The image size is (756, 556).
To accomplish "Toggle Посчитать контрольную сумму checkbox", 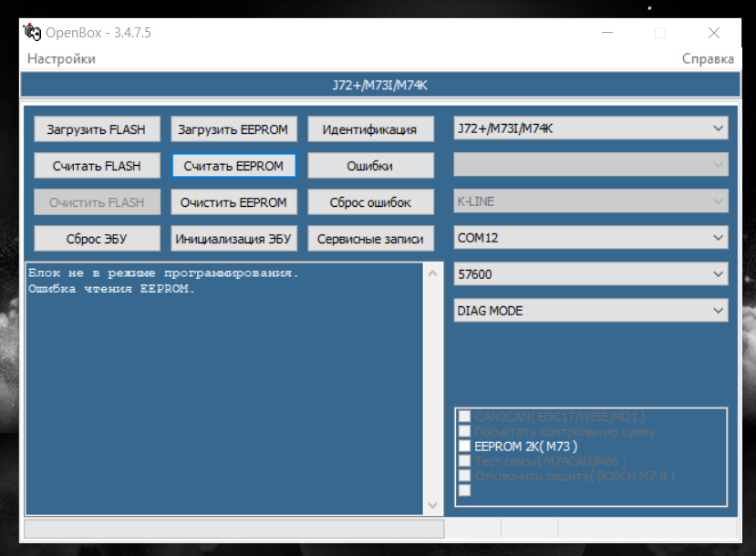I will [465, 431].
